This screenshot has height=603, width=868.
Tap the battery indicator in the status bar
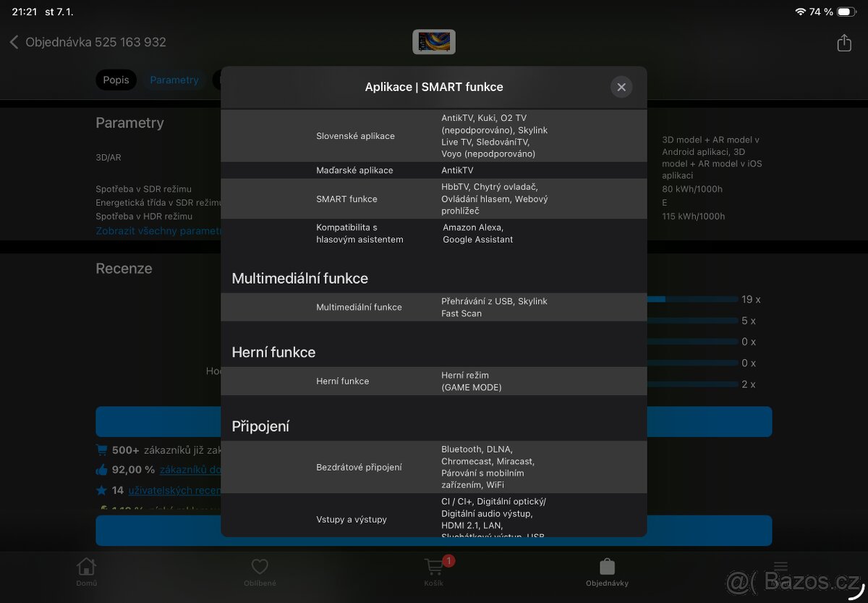848,12
